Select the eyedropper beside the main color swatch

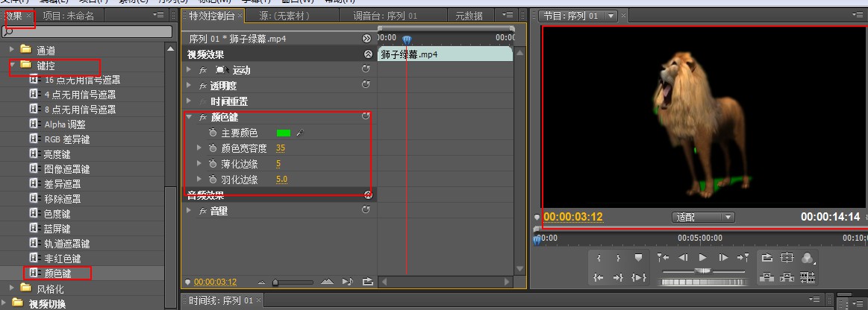pyautogui.click(x=300, y=133)
